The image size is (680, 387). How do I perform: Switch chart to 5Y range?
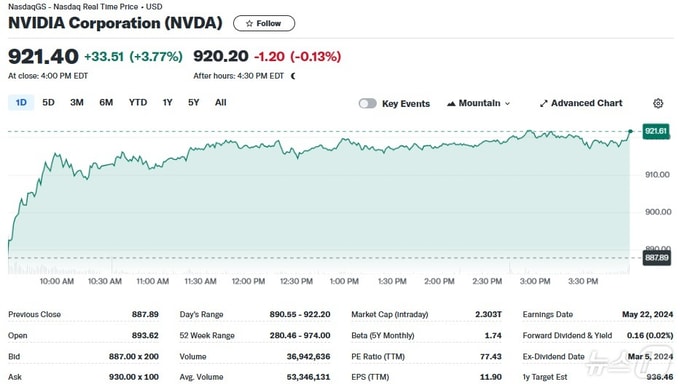point(193,102)
